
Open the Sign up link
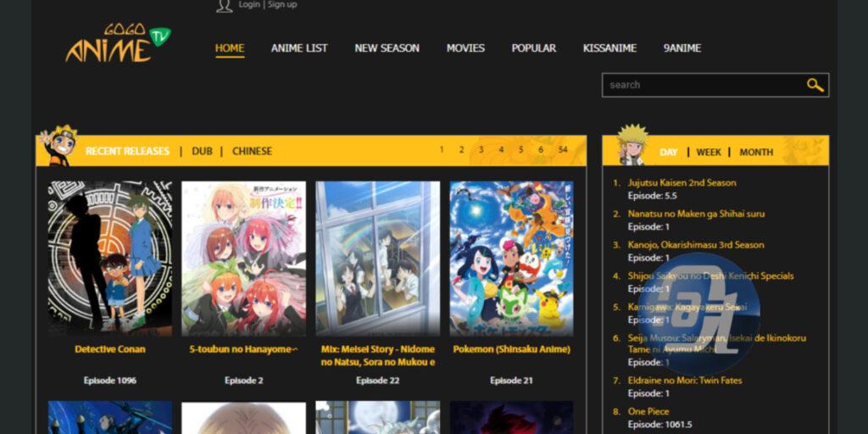282,4
